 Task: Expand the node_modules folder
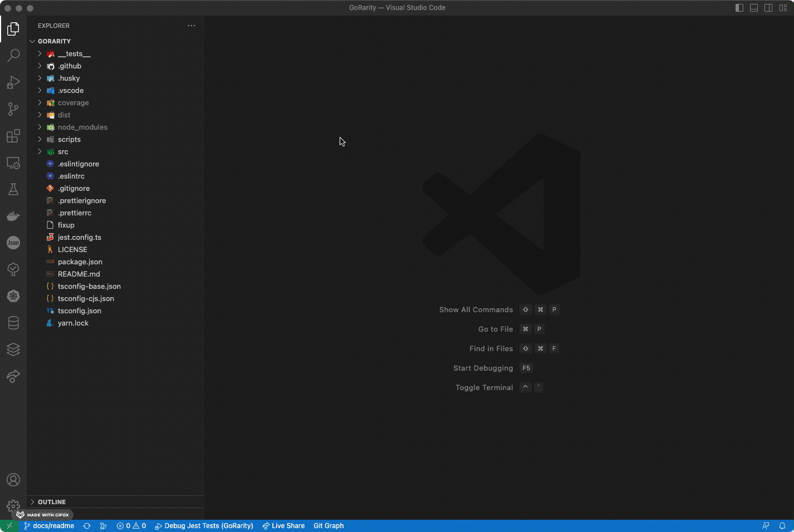pyautogui.click(x=115, y=127)
